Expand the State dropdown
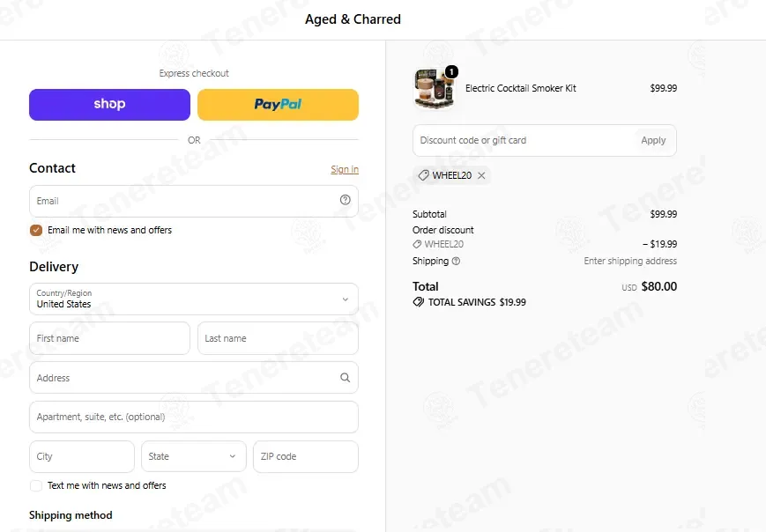The height and width of the screenshot is (532, 766). [194, 457]
